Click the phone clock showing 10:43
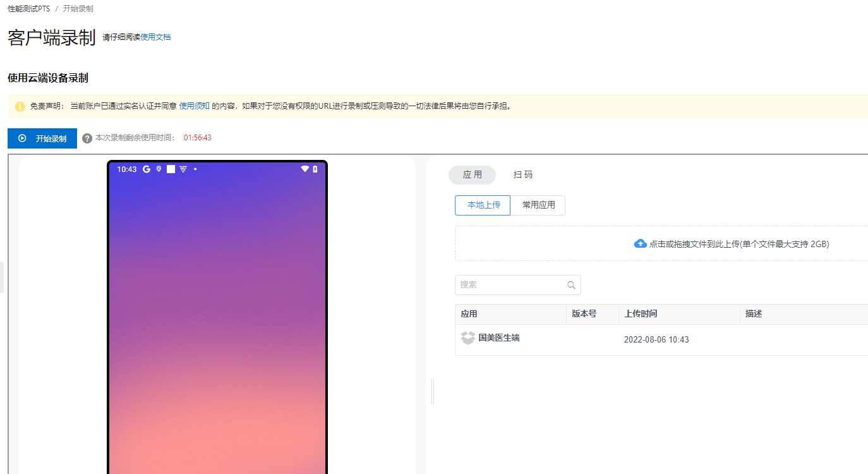The height and width of the screenshot is (474, 868). click(127, 169)
